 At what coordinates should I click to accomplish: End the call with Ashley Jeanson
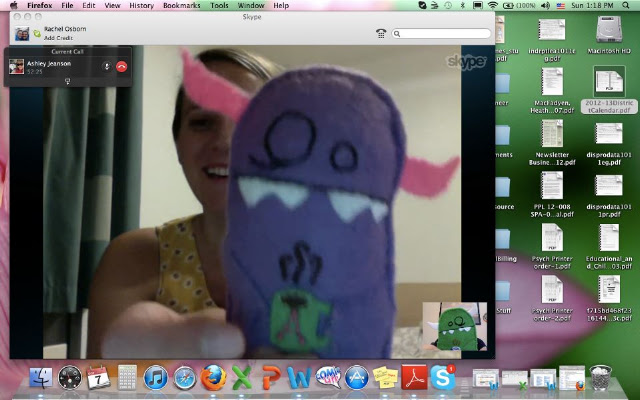(122, 67)
